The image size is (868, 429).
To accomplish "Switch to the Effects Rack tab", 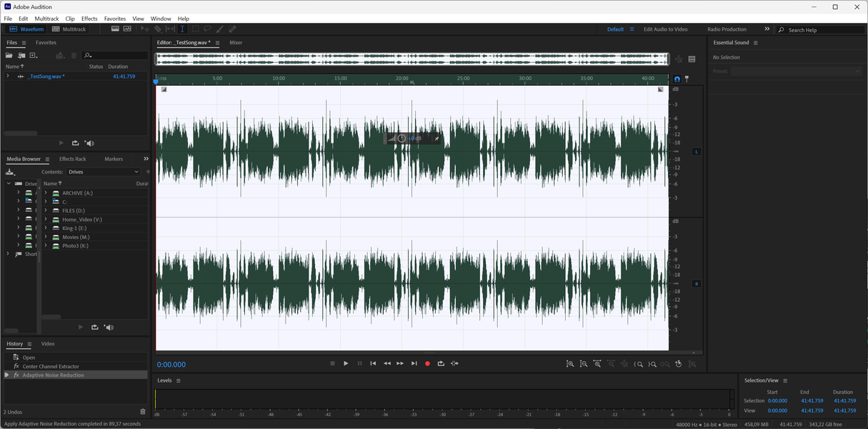I will (72, 159).
